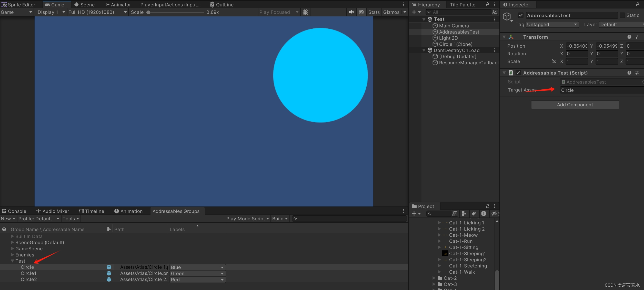
Task: Expand the Cat-2 folder in Project
Action: pos(434,278)
